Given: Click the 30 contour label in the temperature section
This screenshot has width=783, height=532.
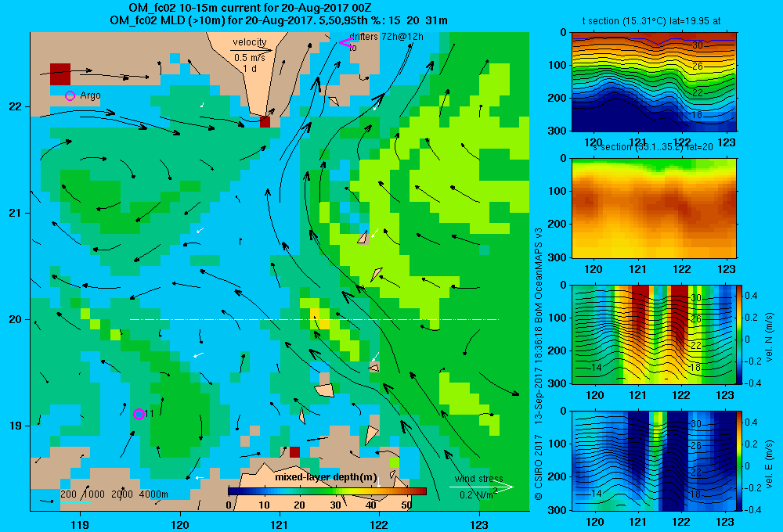Looking at the screenshot, I should [x=697, y=45].
